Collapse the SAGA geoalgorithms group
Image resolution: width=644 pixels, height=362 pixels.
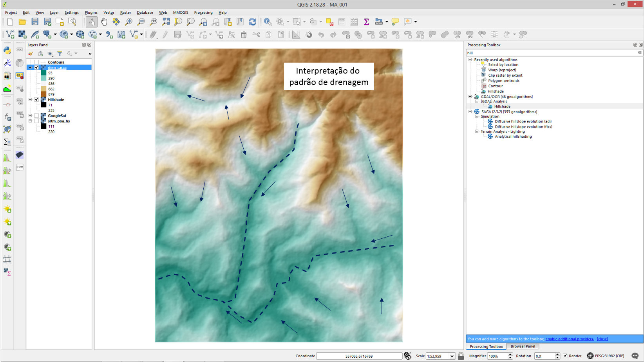[470, 112]
